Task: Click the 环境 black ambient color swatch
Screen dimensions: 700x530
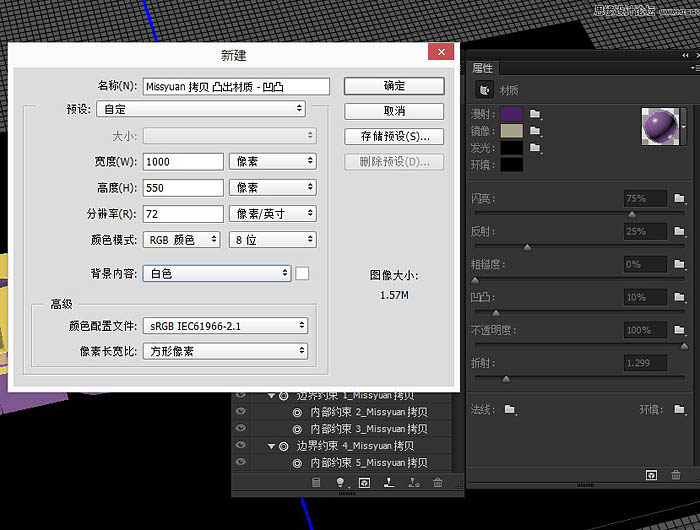Action: coord(512,164)
